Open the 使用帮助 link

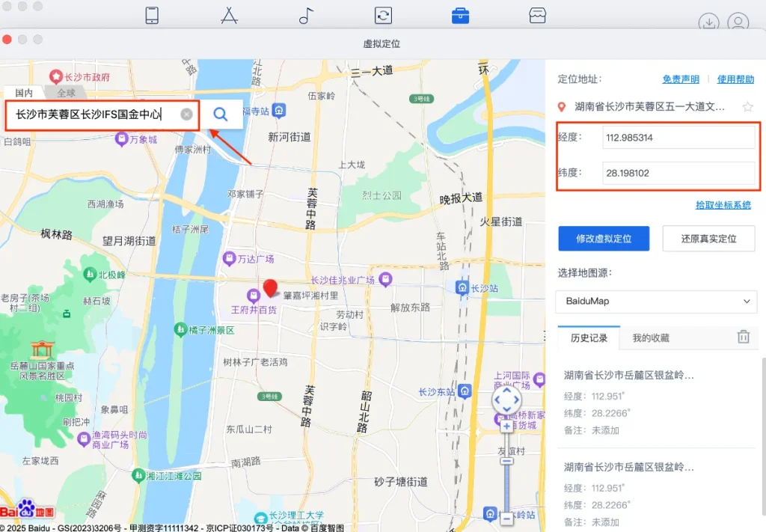coord(735,79)
